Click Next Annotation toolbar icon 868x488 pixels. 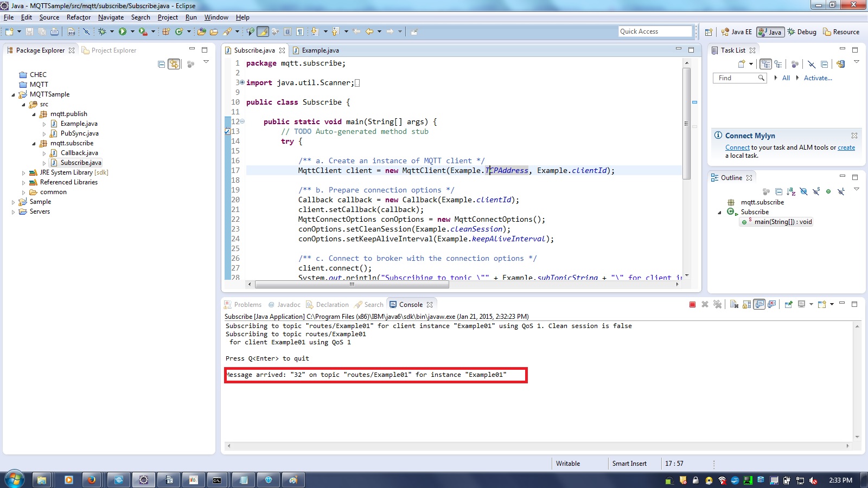click(315, 32)
